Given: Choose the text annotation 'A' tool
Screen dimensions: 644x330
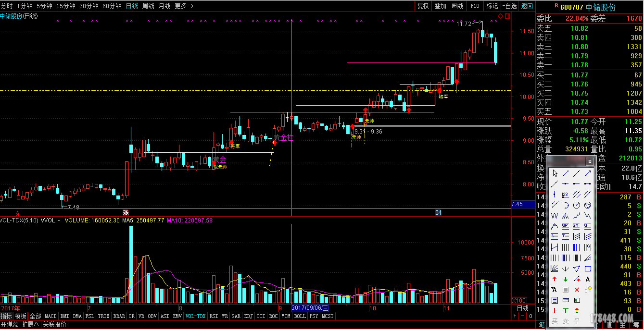Looking at the screenshot, I should (x=588, y=279).
